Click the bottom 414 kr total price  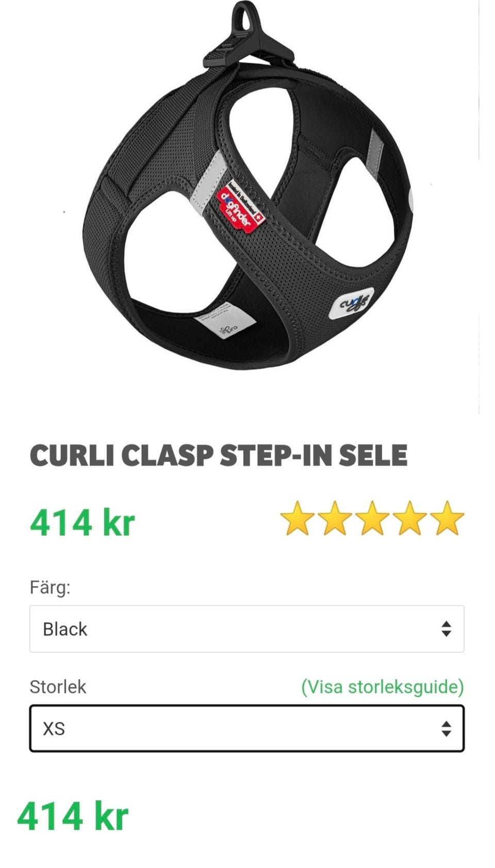[73, 816]
